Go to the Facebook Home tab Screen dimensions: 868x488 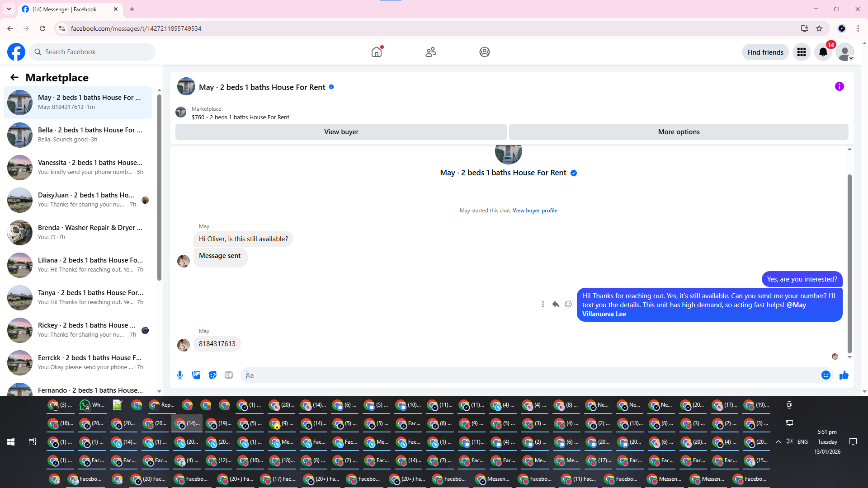[x=377, y=52]
